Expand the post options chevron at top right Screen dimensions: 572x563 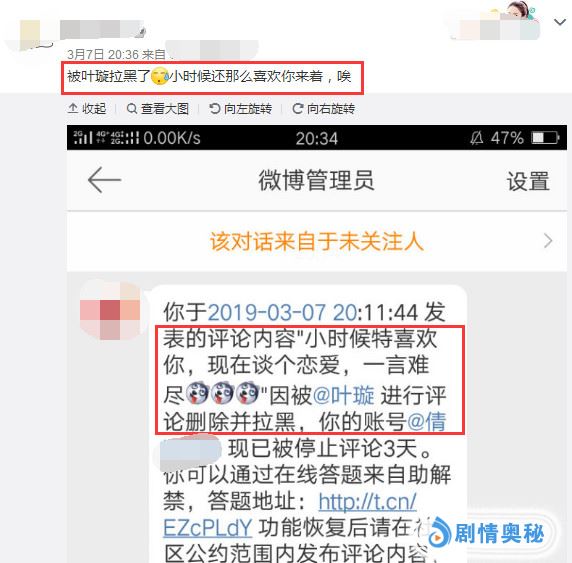coord(560,22)
